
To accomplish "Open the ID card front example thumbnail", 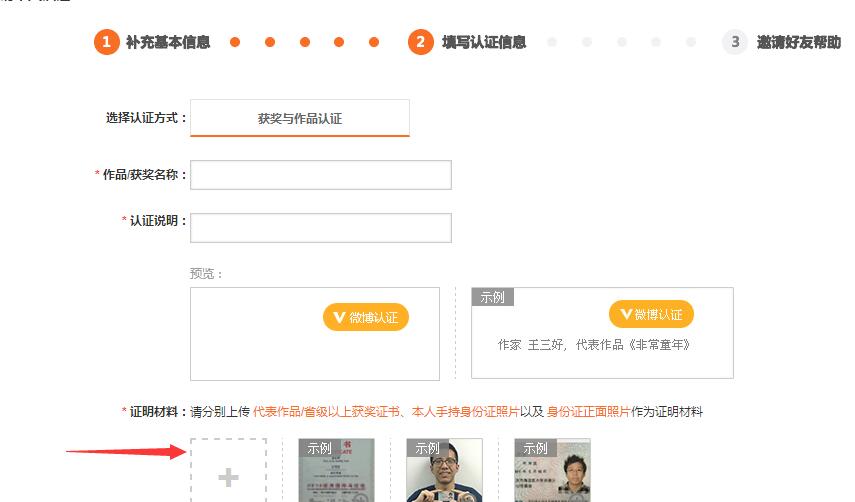I will pyautogui.click(x=552, y=470).
